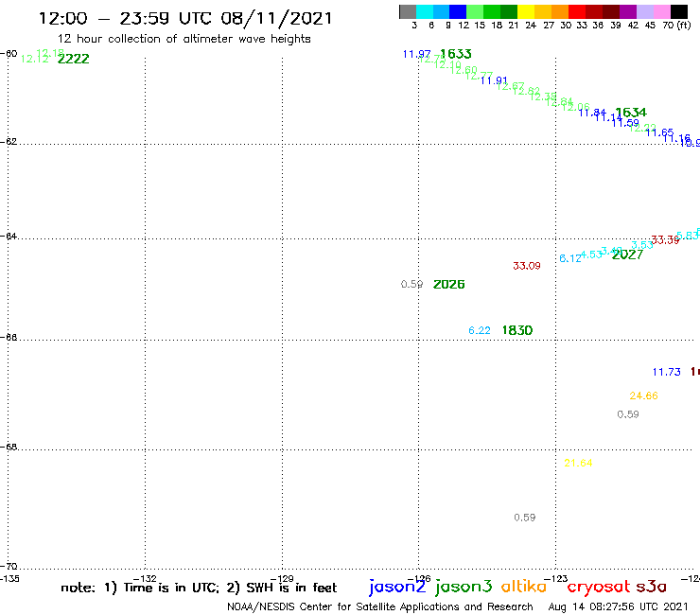The width and height of the screenshot is (700, 615).
Task: Click the orange legend color swatch
Action: click(560, 11)
